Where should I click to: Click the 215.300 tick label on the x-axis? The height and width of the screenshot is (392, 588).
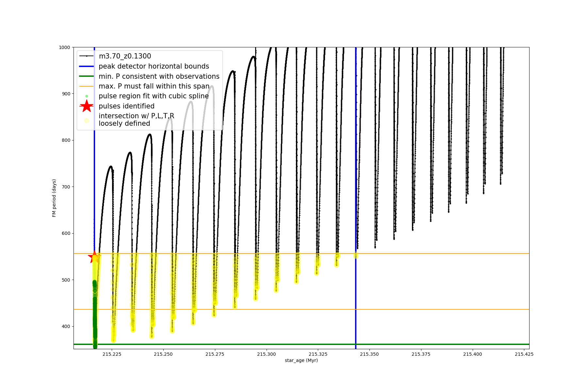tap(266, 354)
